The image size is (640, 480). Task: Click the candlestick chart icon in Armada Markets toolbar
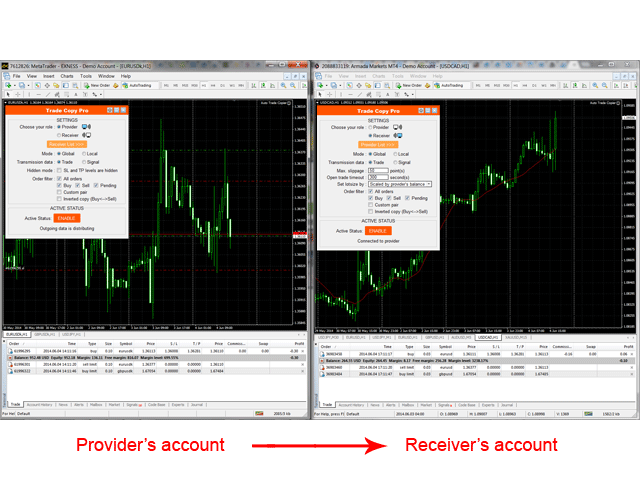(575, 85)
